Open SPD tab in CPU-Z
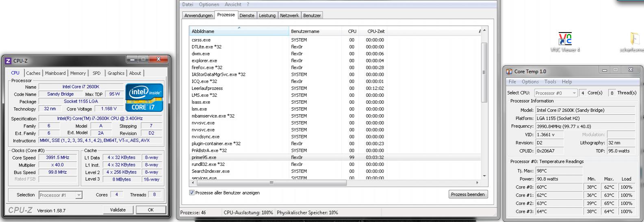Image resolution: width=644 pixels, height=222 pixels. pyautogui.click(x=96, y=73)
